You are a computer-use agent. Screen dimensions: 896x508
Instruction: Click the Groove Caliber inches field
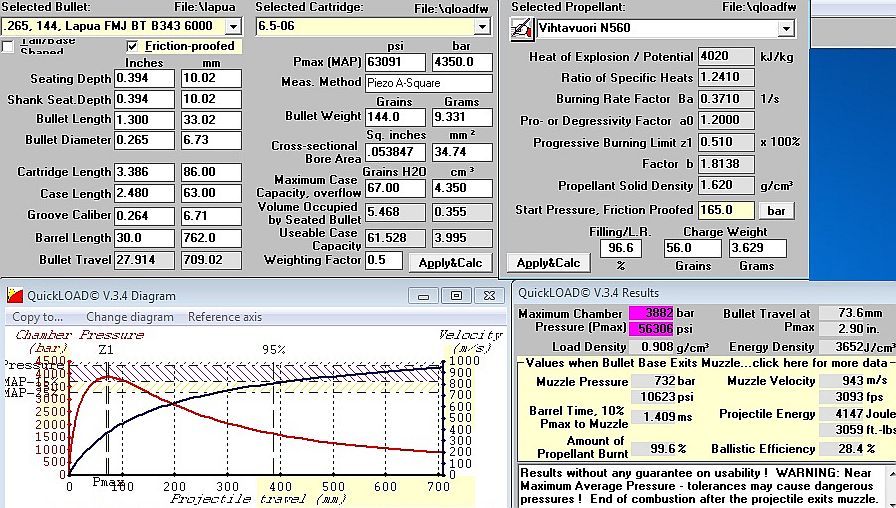[144, 215]
